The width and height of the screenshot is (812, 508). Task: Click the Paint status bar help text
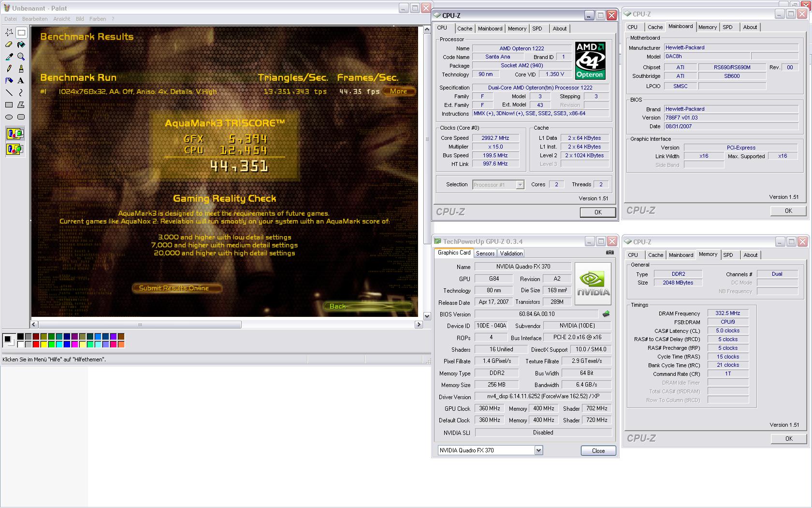coord(54,359)
